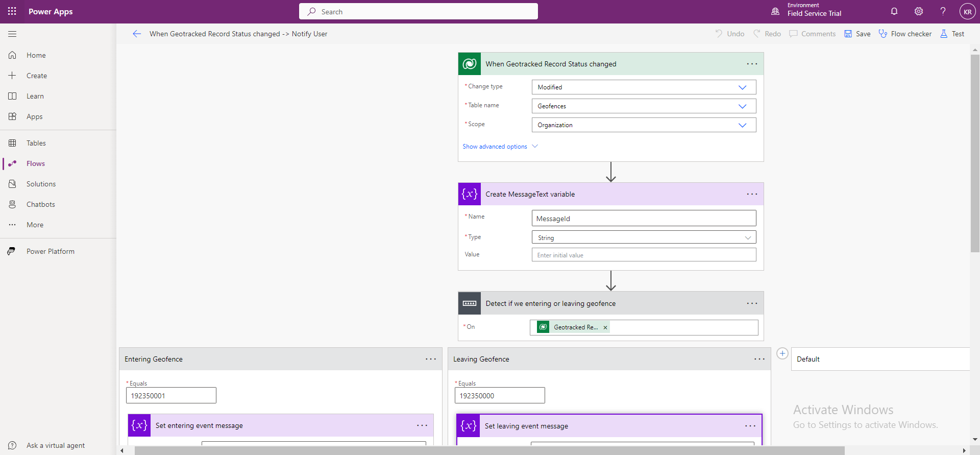
Task: Open Solutions in the left navigation
Action: [41, 184]
